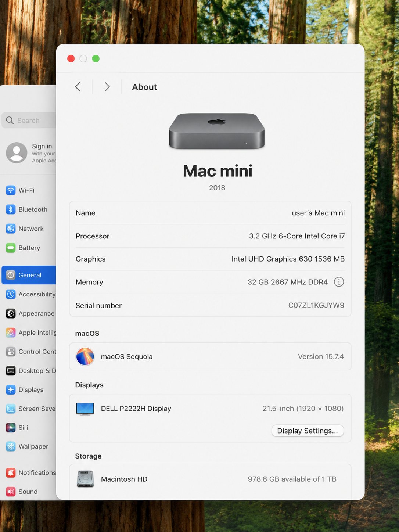
Task: Click the "Version 15.7.4" text
Action: [x=321, y=357]
